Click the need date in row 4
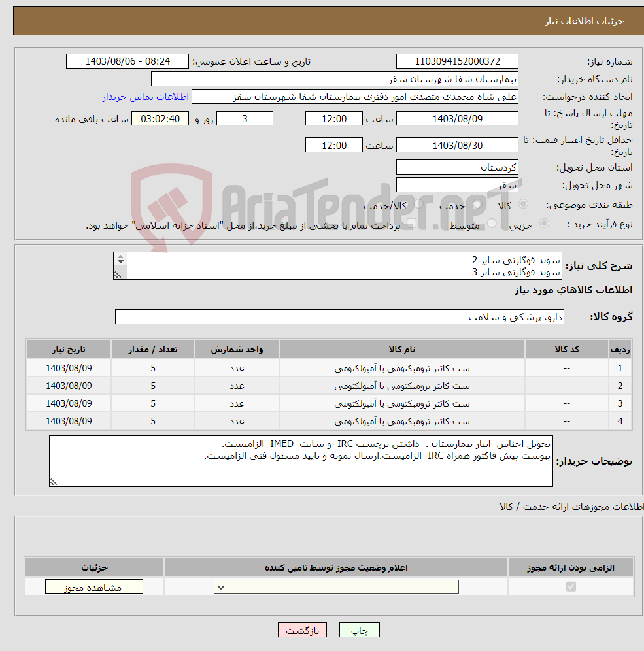The height and width of the screenshot is (651, 644). pyautogui.click(x=69, y=421)
